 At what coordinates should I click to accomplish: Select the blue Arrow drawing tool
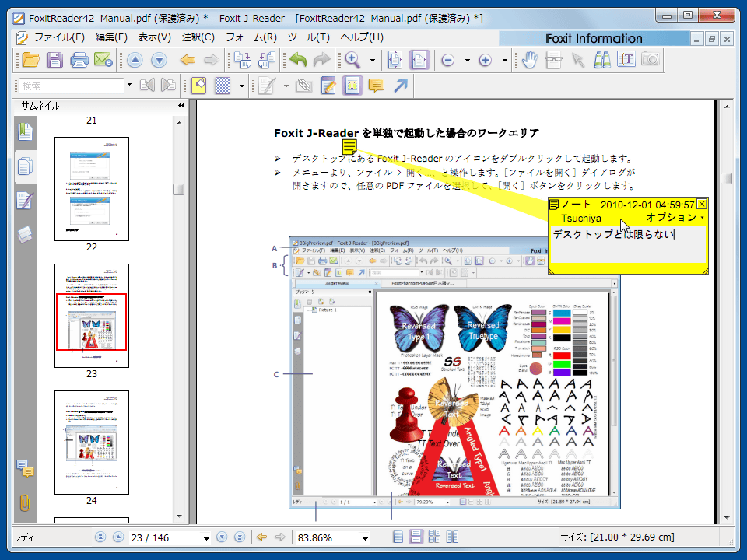pos(401,86)
